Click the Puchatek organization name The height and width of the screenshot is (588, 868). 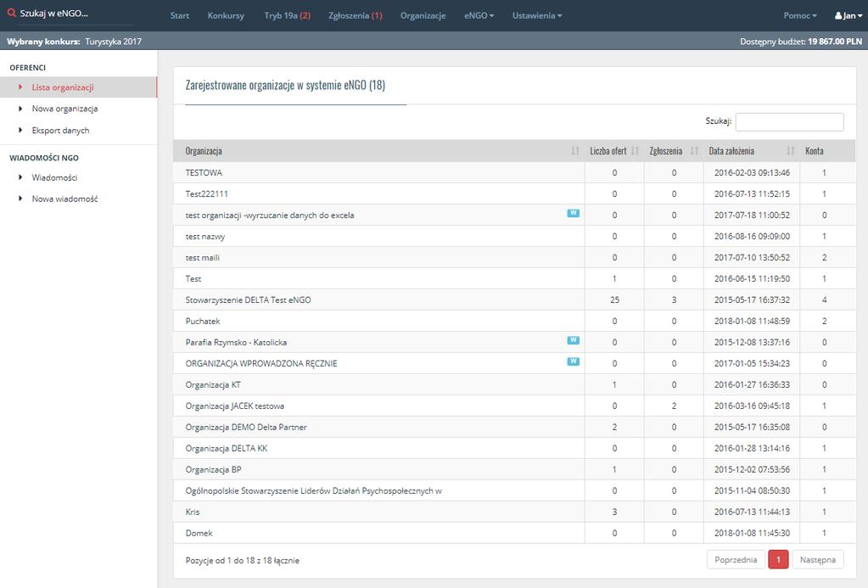(x=203, y=321)
